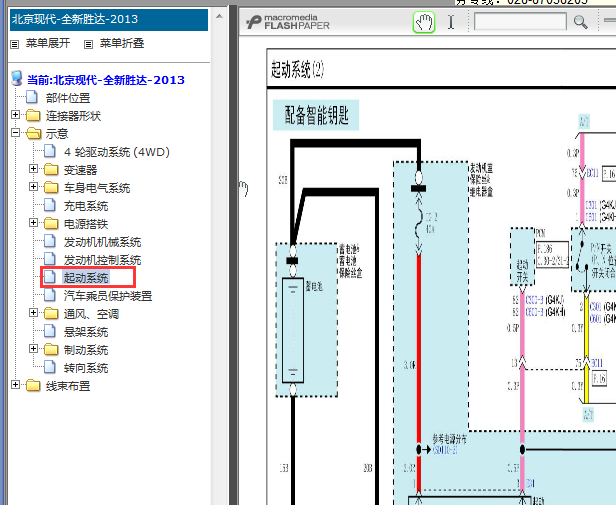
Task: Click the 电源搭铁 folder icon
Action: [x=51, y=224]
